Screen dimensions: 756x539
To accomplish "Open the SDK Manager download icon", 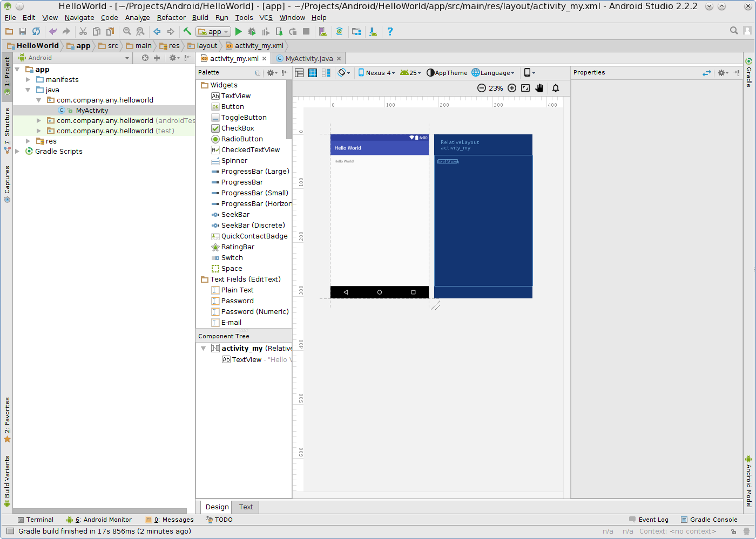I will [x=373, y=31].
